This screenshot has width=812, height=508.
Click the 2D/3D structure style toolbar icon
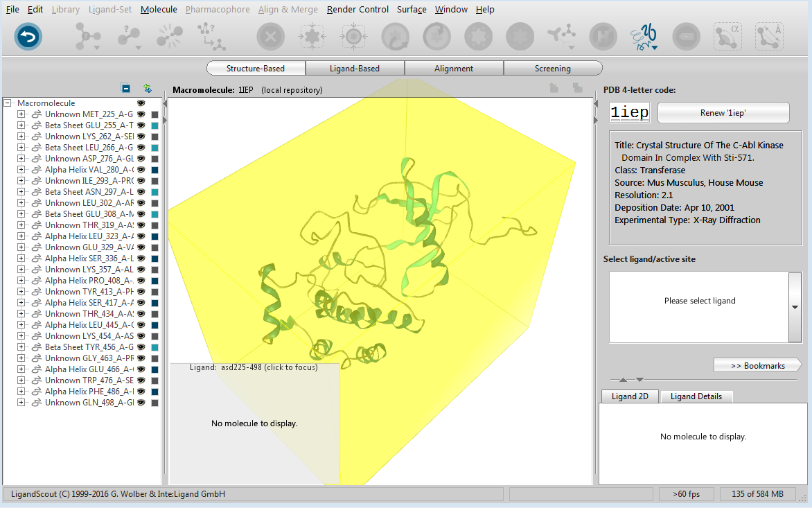[644, 37]
